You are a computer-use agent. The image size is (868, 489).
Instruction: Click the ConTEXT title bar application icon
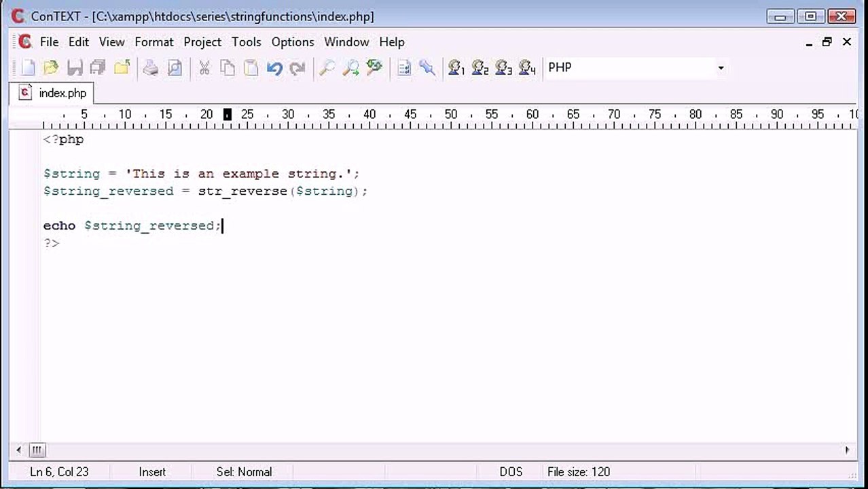[18, 16]
